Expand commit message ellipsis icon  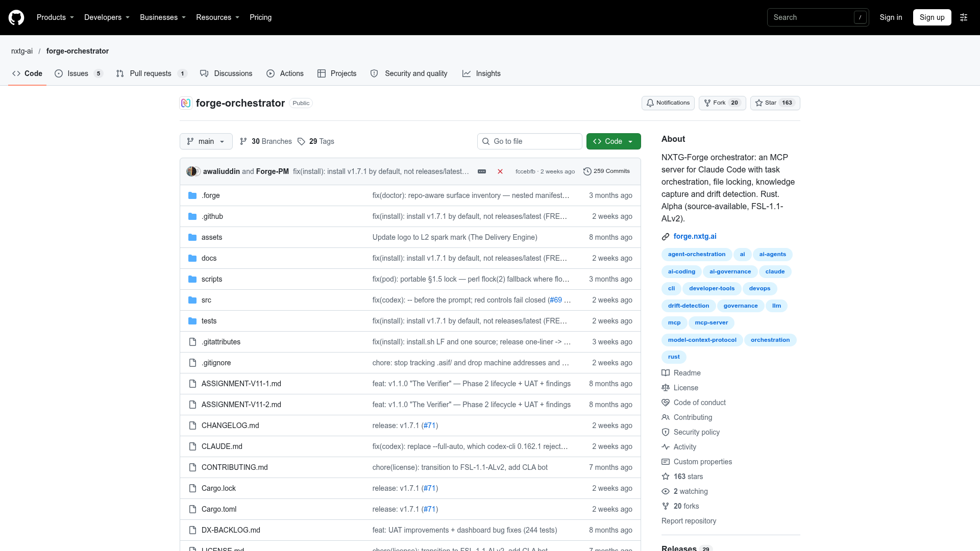tap(482, 171)
